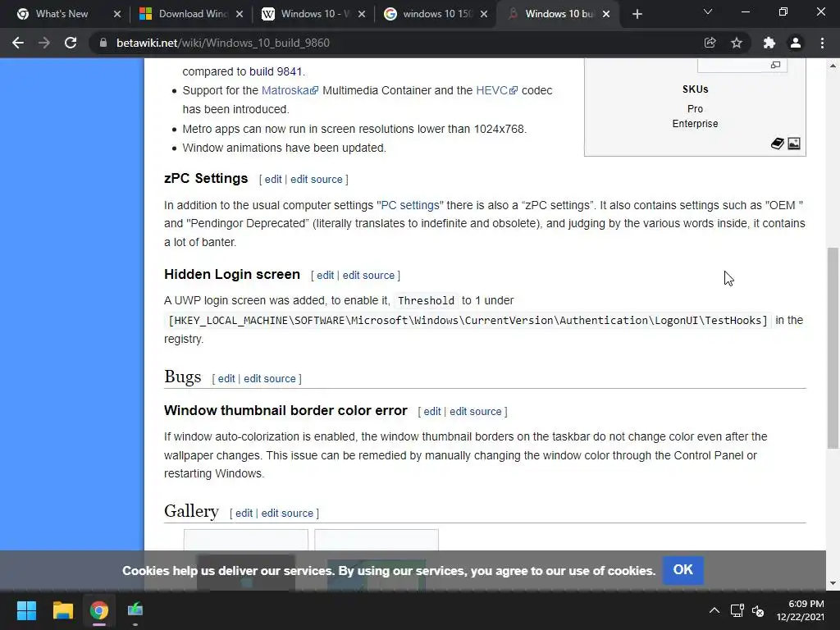Image resolution: width=840 pixels, height=630 pixels.
Task: Share this page using the share icon
Action: point(710,43)
